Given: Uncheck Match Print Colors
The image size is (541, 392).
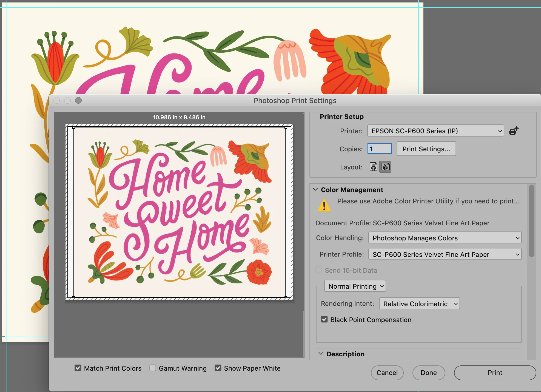Looking at the screenshot, I should coord(78,368).
